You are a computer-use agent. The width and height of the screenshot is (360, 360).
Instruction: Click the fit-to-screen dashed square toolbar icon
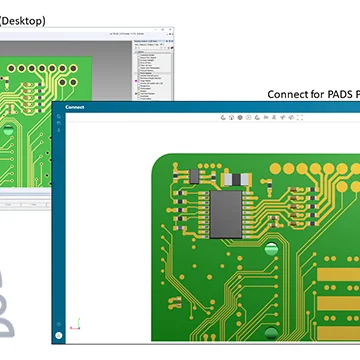tap(300, 117)
